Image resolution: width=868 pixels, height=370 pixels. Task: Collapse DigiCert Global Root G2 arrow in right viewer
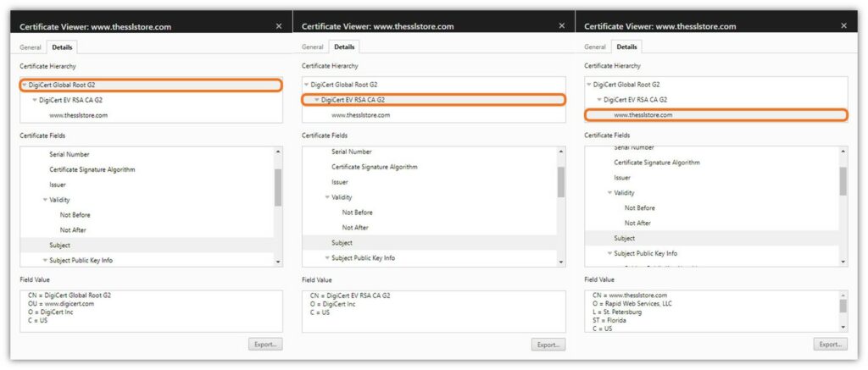pos(589,85)
